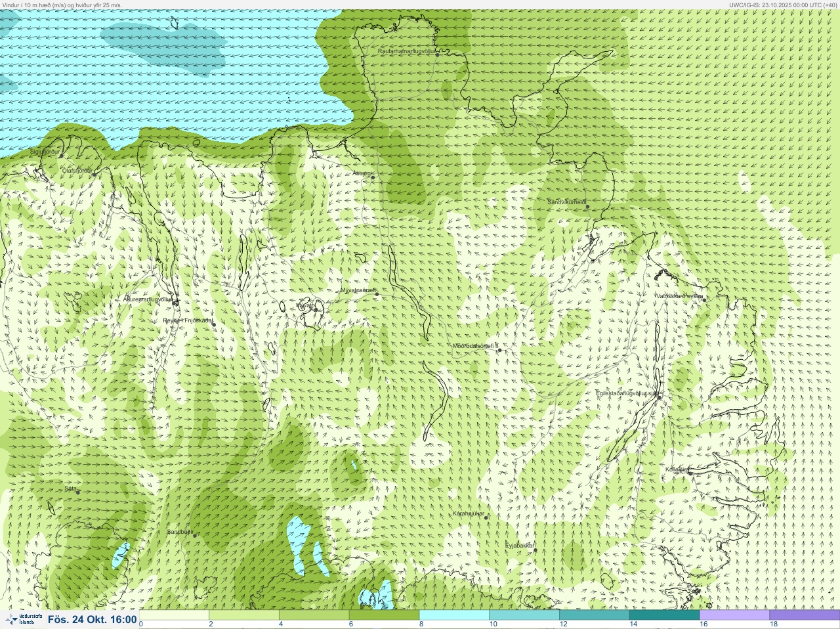The image size is (840, 629).
Task: Select the 8-10 m/s light cyan swatch
Action: [454, 615]
